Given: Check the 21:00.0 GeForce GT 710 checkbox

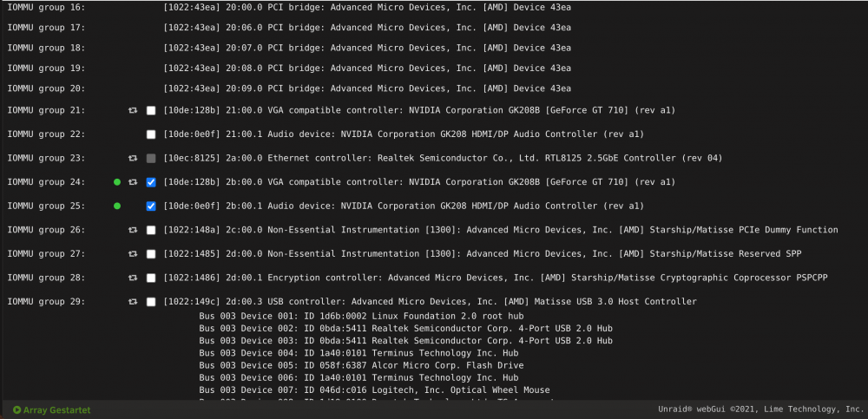Looking at the screenshot, I should pyautogui.click(x=150, y=111).
